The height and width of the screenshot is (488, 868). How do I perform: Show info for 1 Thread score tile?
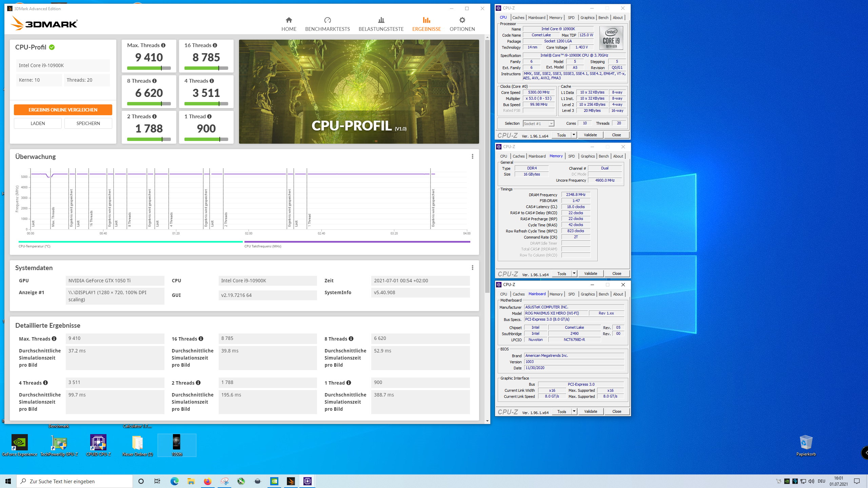click(210, 117)
